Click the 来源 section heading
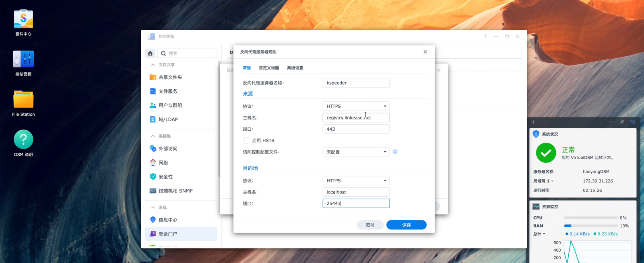The height and width of the screenshot is (263, 644). pos(248,94)
